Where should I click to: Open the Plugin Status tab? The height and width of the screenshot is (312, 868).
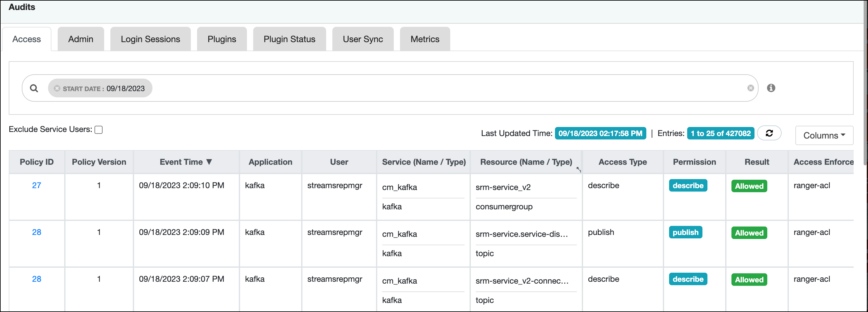[289, 39]
